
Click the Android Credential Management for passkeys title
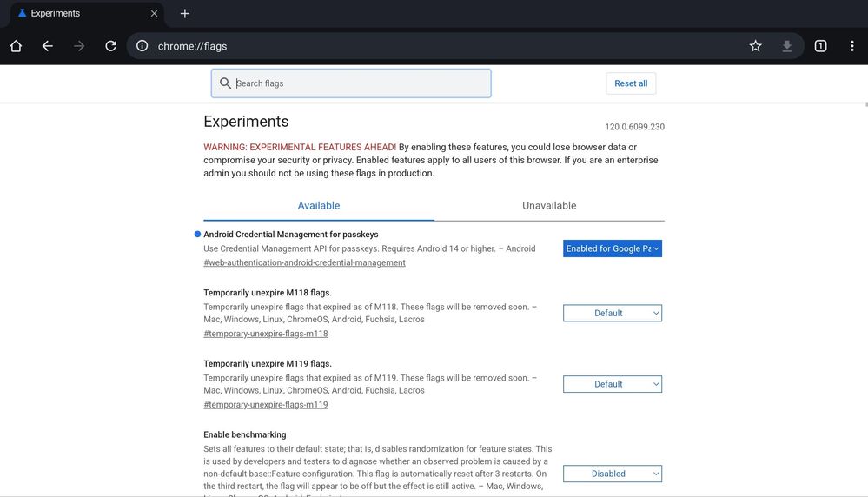pos(290,235)
